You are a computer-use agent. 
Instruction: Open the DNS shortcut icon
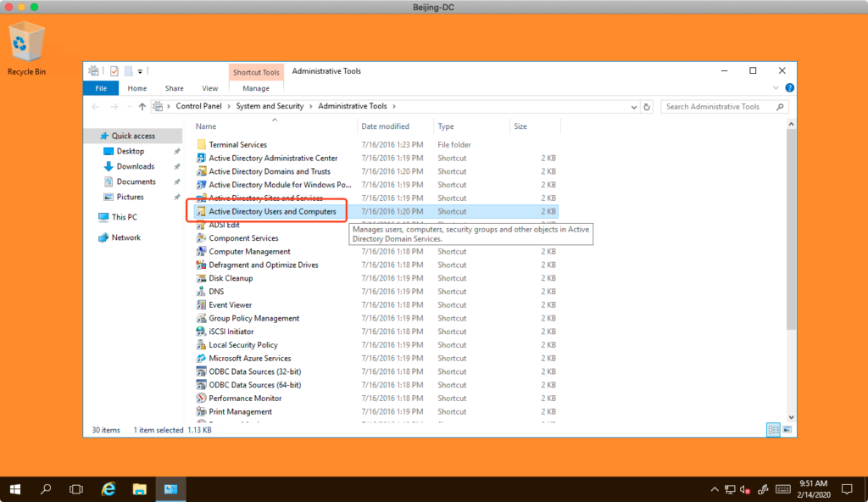point(202,292)
